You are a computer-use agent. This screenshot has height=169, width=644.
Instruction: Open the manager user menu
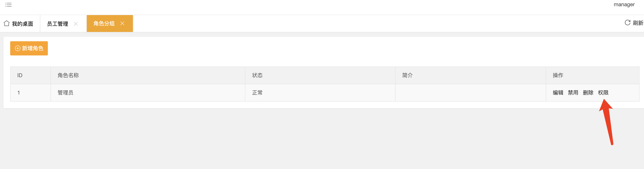coord(624,4)
